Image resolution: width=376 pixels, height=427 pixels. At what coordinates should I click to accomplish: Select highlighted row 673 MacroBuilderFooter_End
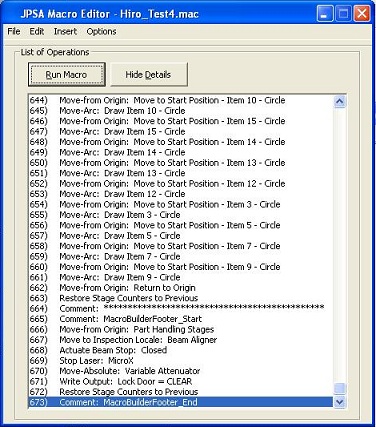[x=181, y=402]
